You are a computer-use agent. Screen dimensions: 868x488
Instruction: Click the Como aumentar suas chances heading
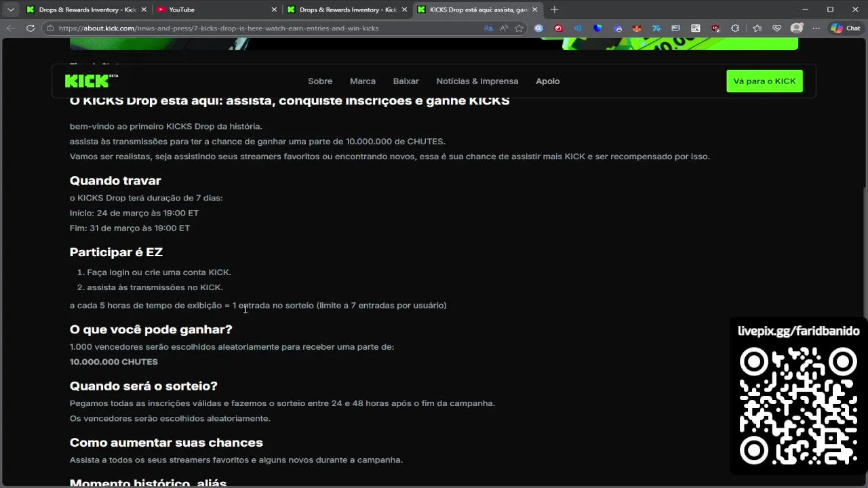coord(166,443)
